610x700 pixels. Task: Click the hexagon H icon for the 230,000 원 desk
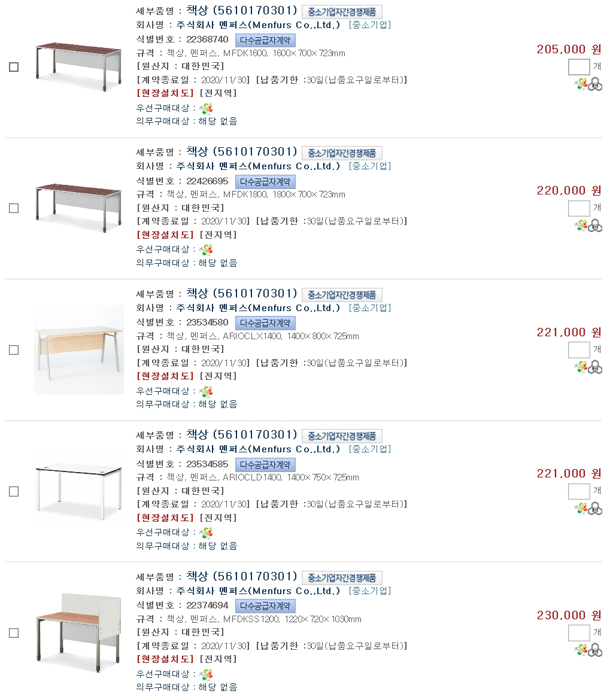tap(595, 650)
